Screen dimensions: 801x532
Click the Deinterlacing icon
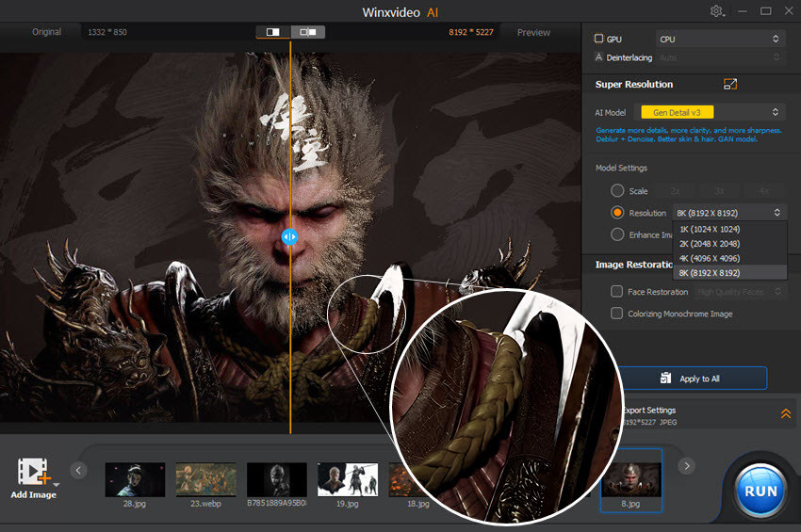click(x=598, y=57)
